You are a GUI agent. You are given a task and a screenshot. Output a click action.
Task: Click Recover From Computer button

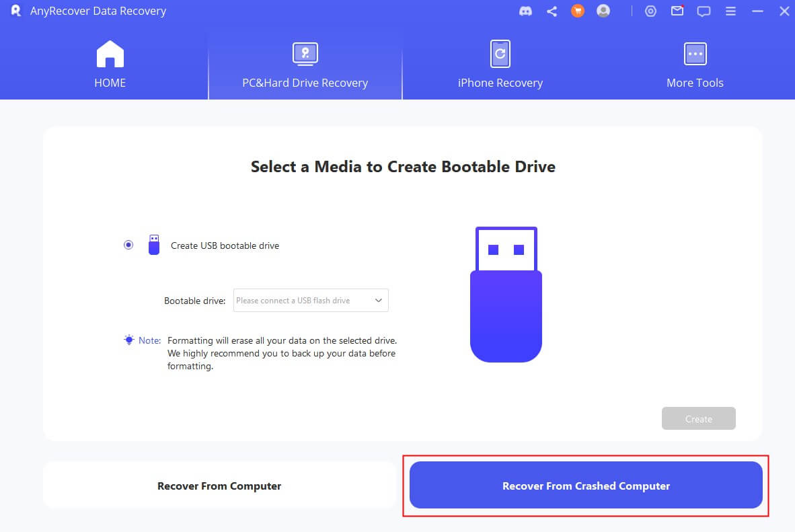coord(219,486)
